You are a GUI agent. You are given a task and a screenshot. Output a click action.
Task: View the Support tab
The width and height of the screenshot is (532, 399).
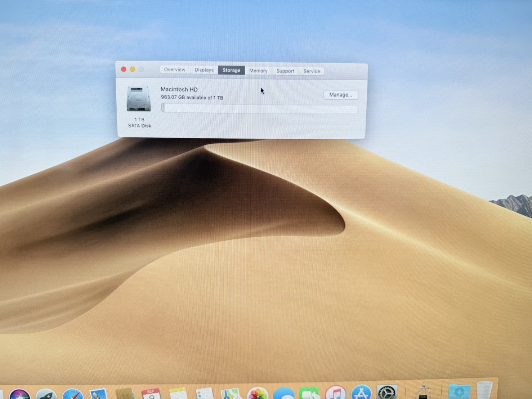[285, 71]
